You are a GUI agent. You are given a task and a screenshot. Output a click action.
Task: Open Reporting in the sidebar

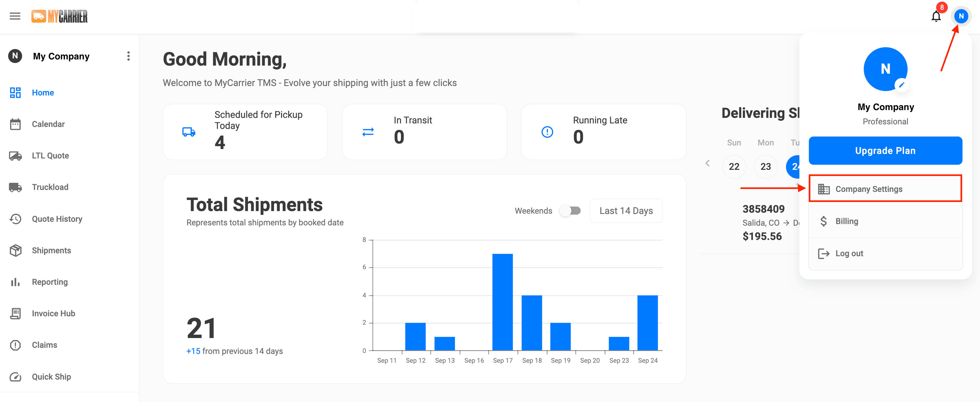[49, 282]
